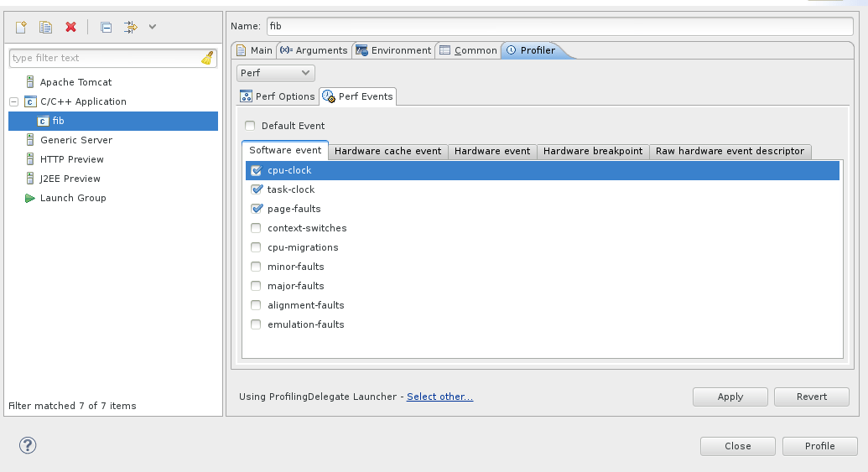
Task: Select the fib launch configuration
Action: point(113,121)
